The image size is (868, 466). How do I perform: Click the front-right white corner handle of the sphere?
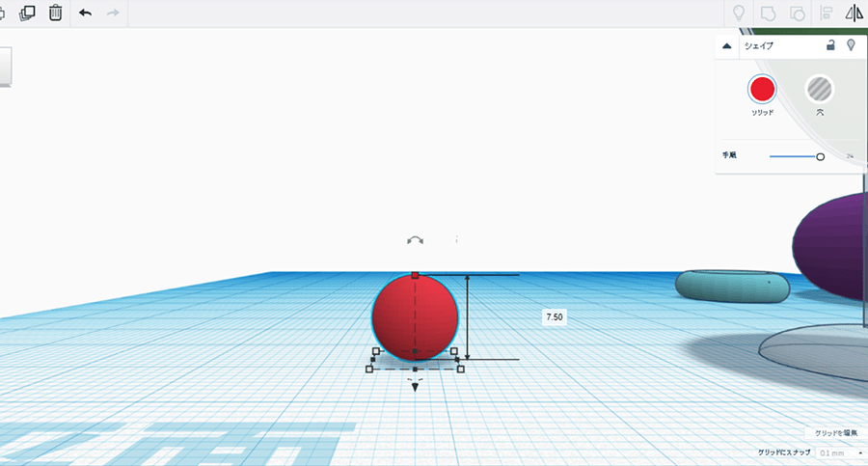(461, 369)
